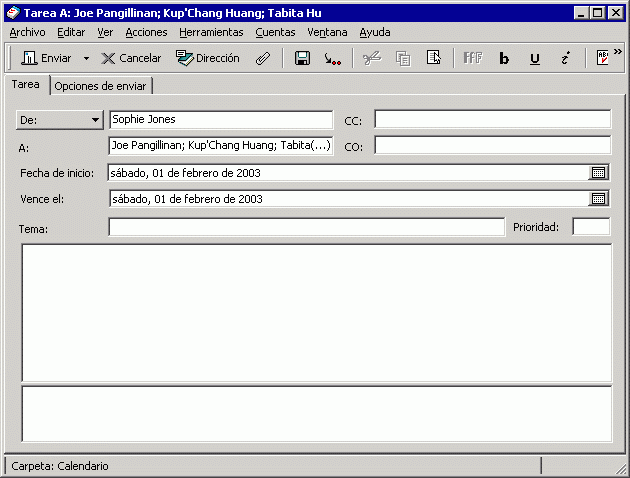Screen dimensions: 630x478
Task: Click the copy pages icon
Action: [x=403, y=59]
